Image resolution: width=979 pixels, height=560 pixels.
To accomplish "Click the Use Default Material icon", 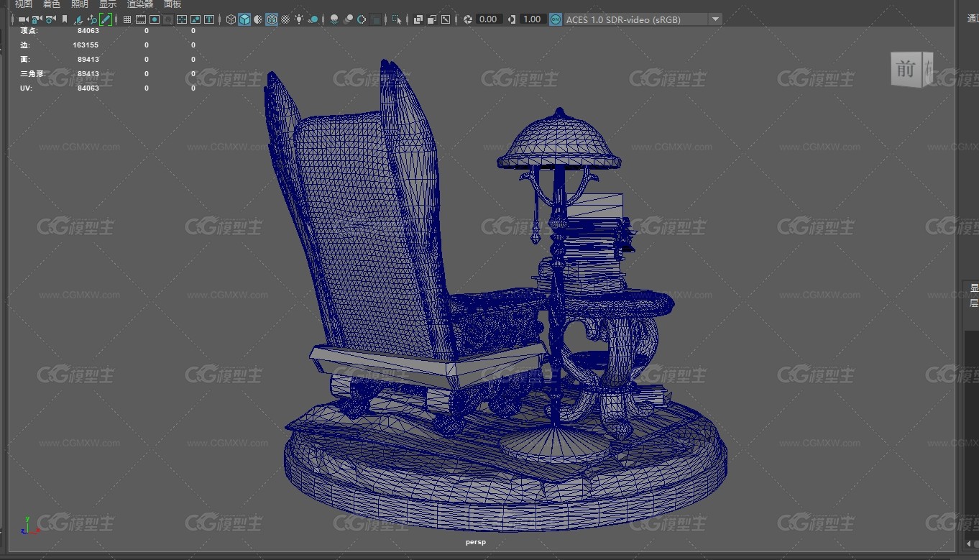I will coord(258,19).
